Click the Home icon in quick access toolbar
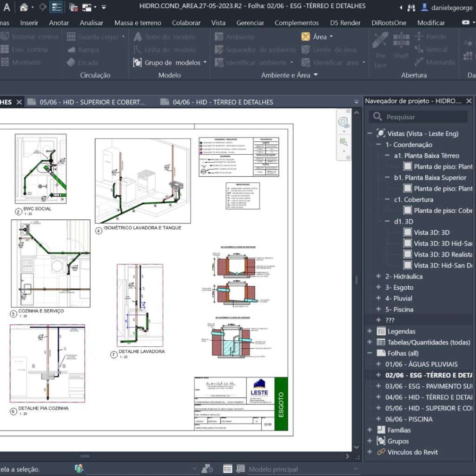 24,7
